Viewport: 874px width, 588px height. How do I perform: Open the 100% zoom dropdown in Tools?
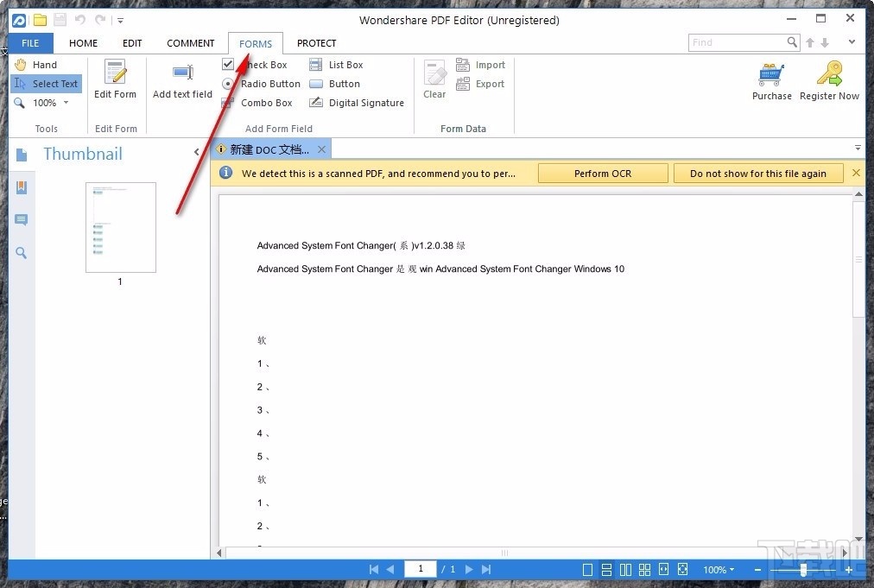[x=66, y=103]
